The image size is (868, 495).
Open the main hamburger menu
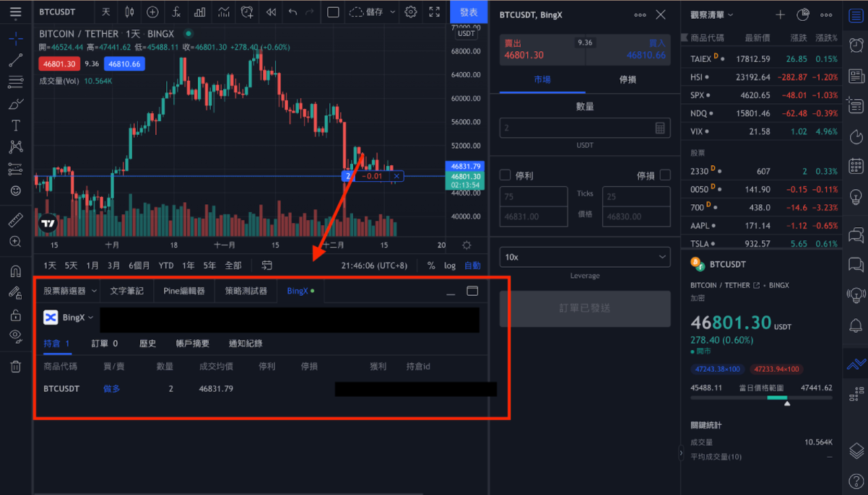pos(15,12)
